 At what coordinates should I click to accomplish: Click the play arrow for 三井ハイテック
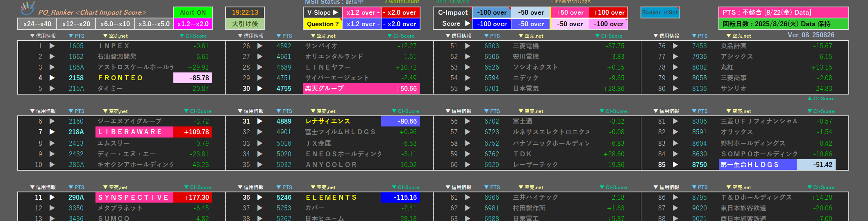pyautogui.click(x=468, y=197)
